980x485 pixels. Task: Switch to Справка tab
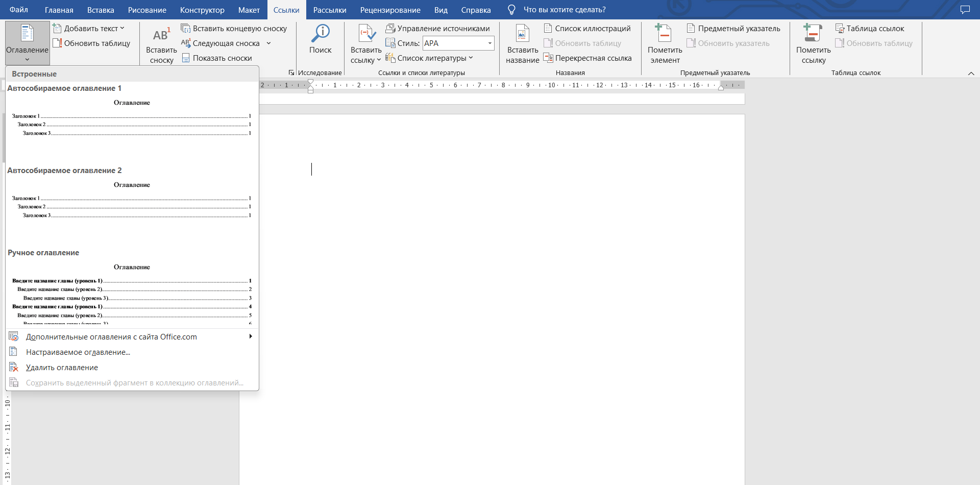pos(476,10)
